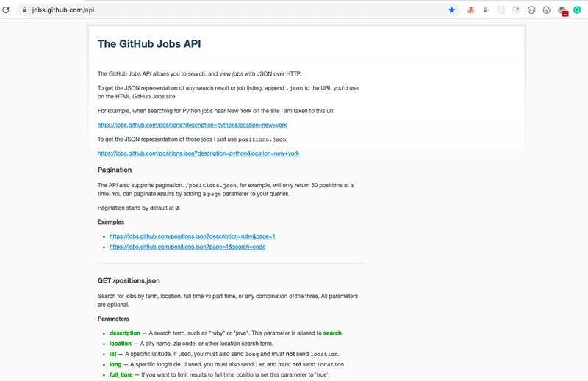Viewport: 588px width, 381px height.
Task: Click the green 'lat' parameter name
Action: [112, 354]
